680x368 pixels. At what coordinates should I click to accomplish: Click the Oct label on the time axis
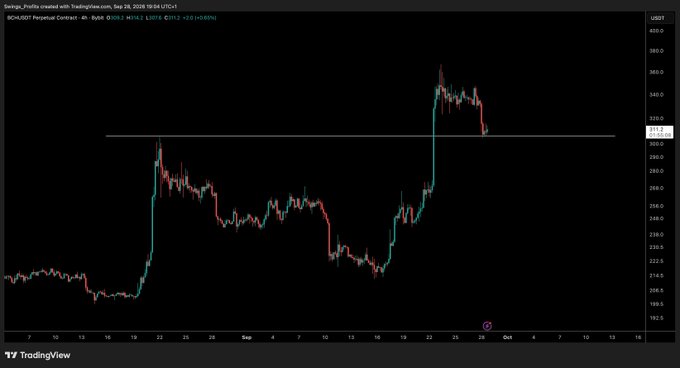click(x=507, y=337)
